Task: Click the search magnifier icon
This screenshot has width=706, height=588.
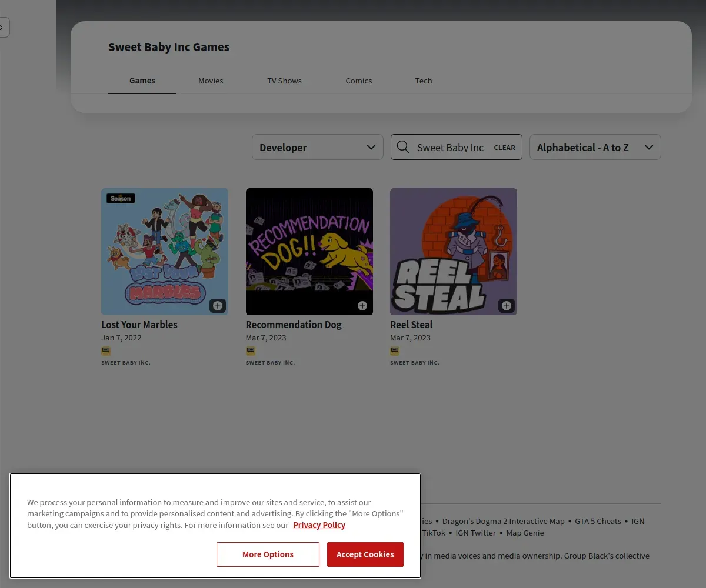Action: pos(403,147)
